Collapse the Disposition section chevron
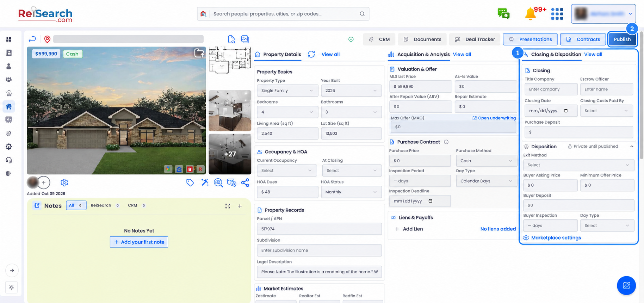The height and width of the screenshot is (303, 644). tap(632, 147)
